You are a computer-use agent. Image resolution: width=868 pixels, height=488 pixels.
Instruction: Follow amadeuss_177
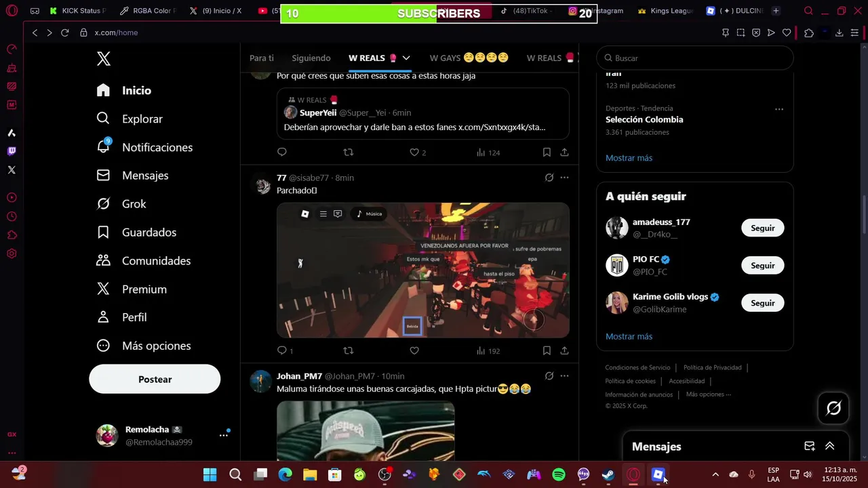(x=763, y=228)
